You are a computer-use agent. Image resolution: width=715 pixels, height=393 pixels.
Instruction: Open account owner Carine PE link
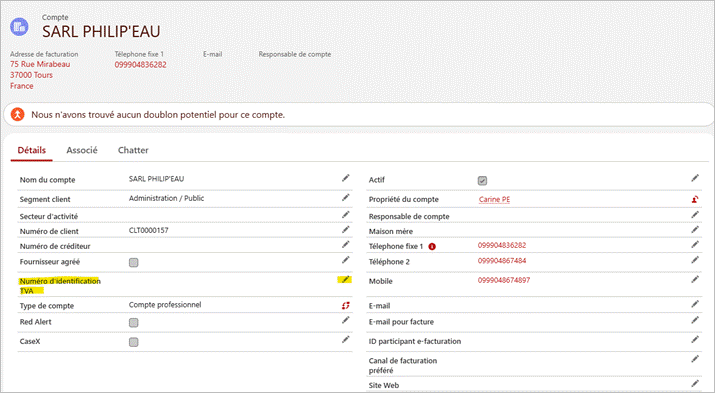tap(494, 199)
